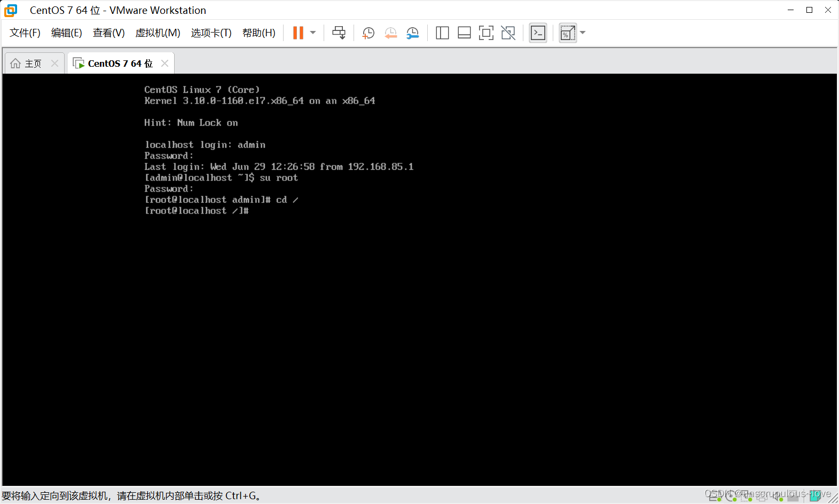The width and height of the screenshot is (839, 504).
Task: Click the sound card status bar icon
Action: pos(778,495)
